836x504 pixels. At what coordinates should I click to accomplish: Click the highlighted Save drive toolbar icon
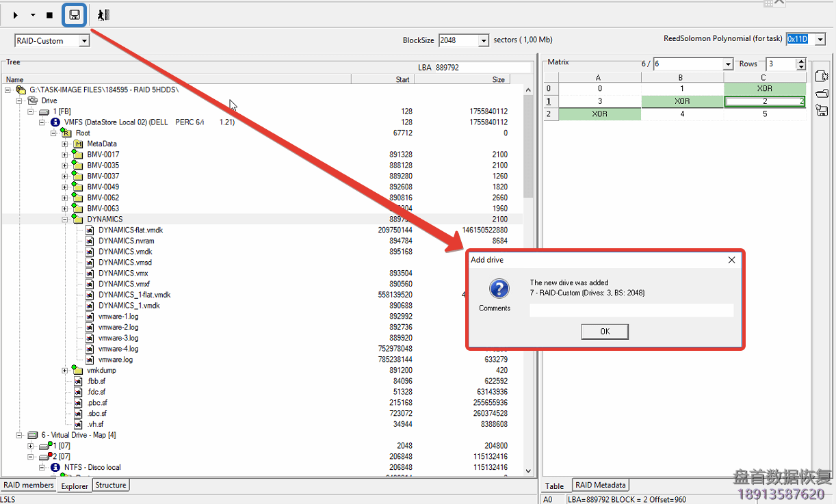coord(73,14)
